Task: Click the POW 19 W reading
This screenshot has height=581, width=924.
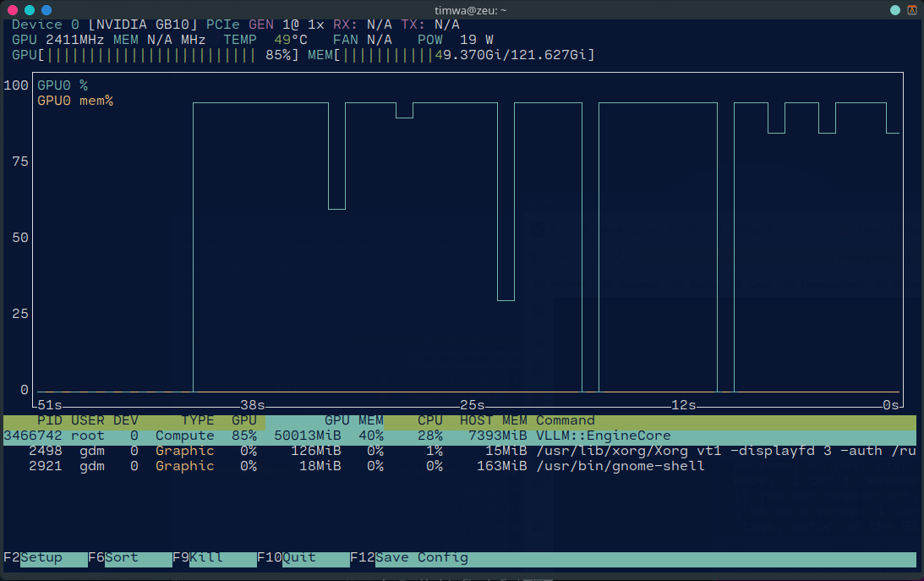Action: click(x=456, y=40)
